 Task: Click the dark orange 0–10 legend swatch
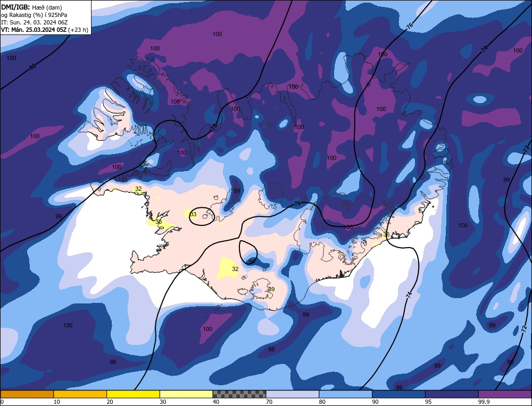pos(27,394)
